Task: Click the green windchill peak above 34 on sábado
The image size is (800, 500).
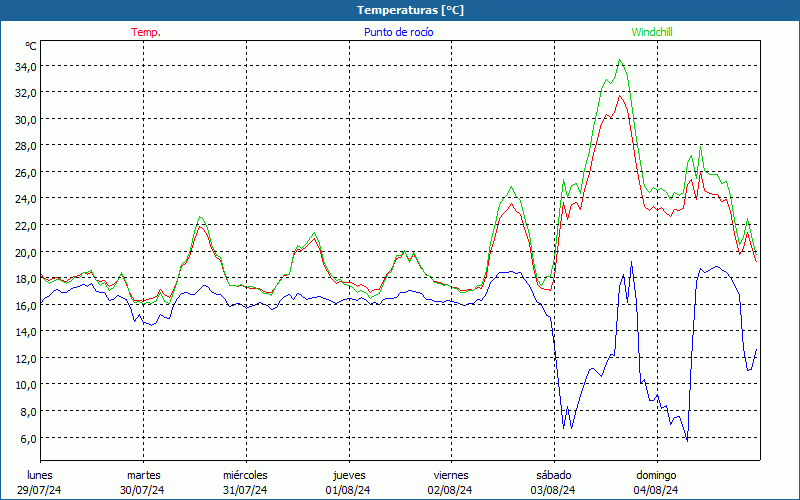Action: coord(620,60)
